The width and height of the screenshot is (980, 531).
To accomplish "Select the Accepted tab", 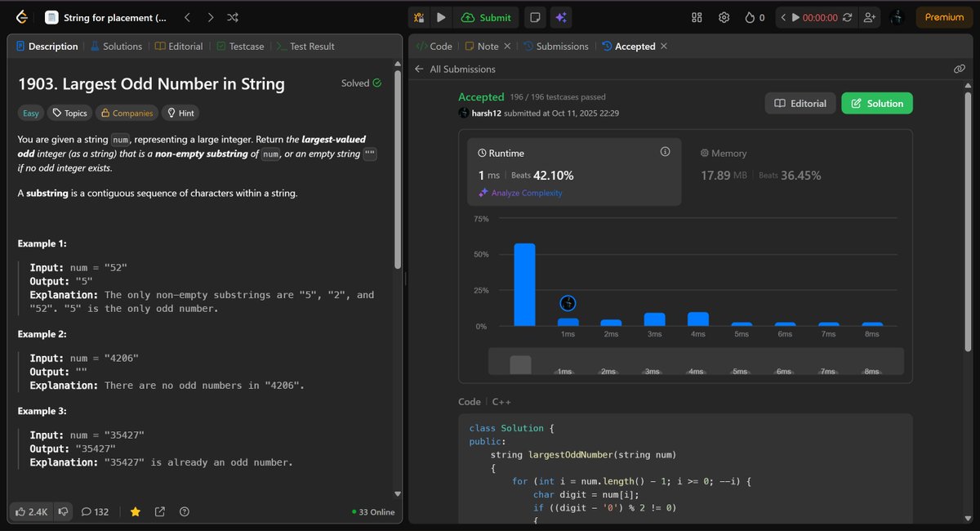I will 629,47.
